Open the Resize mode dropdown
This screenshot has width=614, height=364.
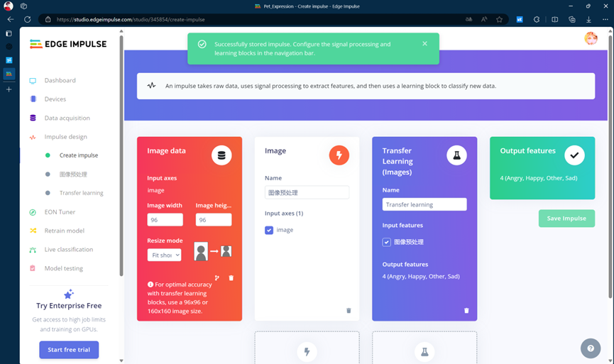pos(164,255)
